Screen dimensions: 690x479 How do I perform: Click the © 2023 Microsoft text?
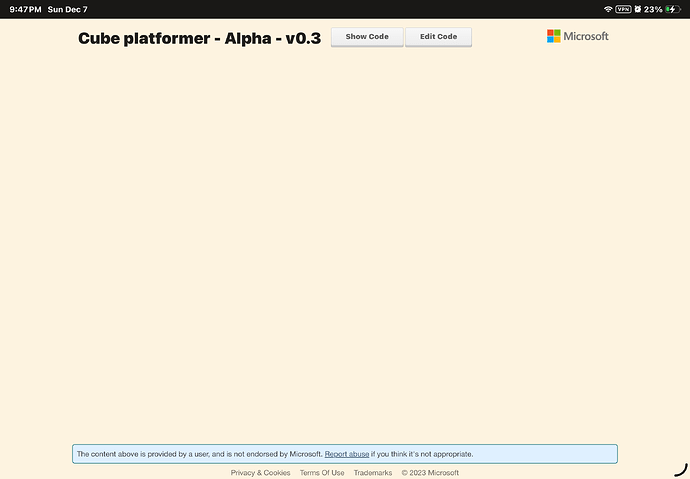pyautogui.click(x=430, y=473)
